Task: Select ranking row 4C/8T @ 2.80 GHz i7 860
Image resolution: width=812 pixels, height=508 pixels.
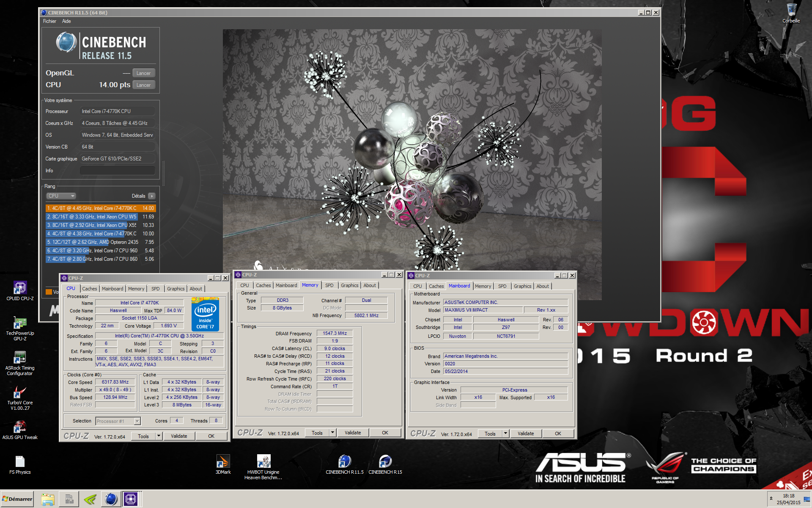Action: coord(101,259)
